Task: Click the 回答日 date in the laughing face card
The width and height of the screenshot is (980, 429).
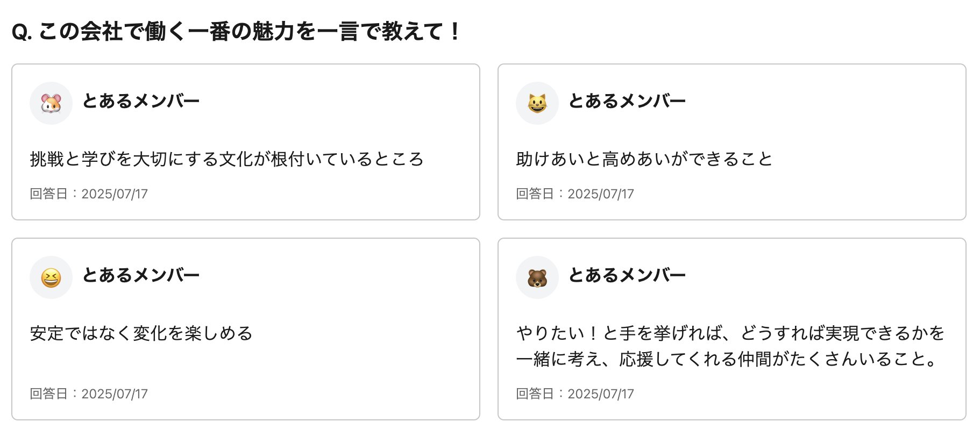Action: [x=89, y=394]
